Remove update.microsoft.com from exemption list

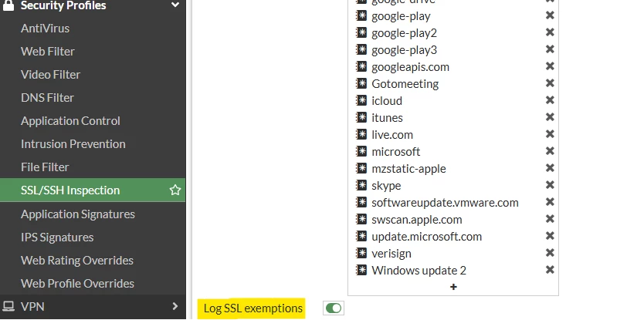point(550,236)
